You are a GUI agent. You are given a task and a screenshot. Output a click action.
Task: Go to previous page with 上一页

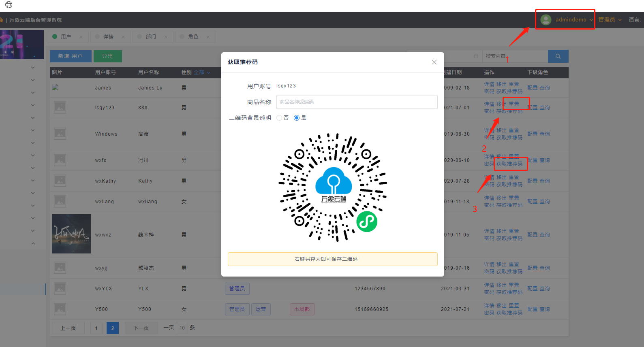[68, 328]
